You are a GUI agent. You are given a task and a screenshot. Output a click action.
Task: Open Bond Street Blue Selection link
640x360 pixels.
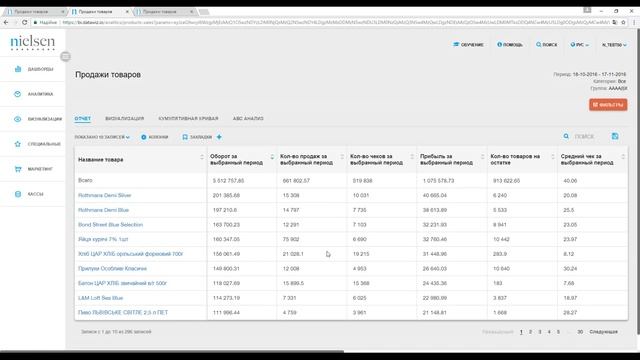[110, 224]
